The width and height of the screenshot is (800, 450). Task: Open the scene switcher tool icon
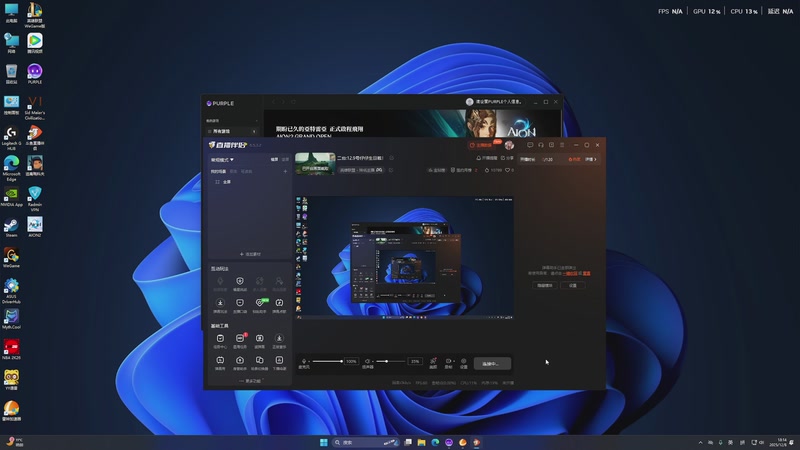[x=260, y=363]
